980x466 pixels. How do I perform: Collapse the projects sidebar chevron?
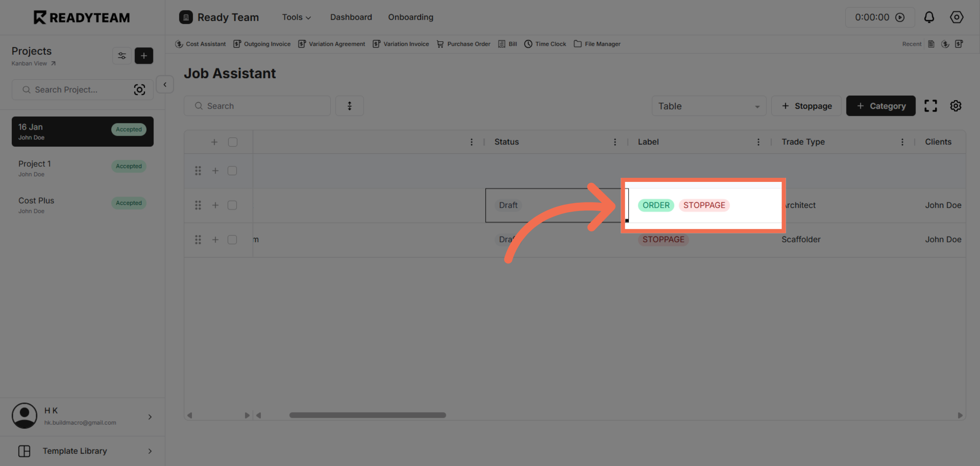click(x=165, y=85)
